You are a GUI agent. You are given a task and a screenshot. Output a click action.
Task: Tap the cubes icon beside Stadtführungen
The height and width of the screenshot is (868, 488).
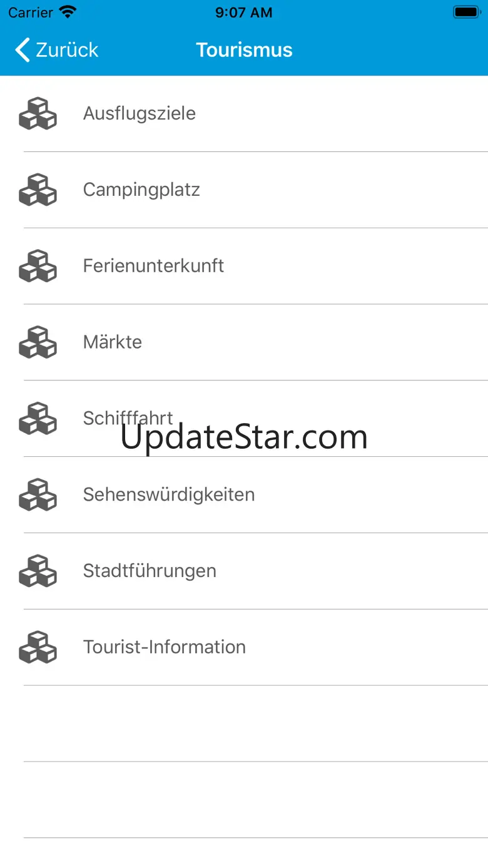[x=38, y=571]
